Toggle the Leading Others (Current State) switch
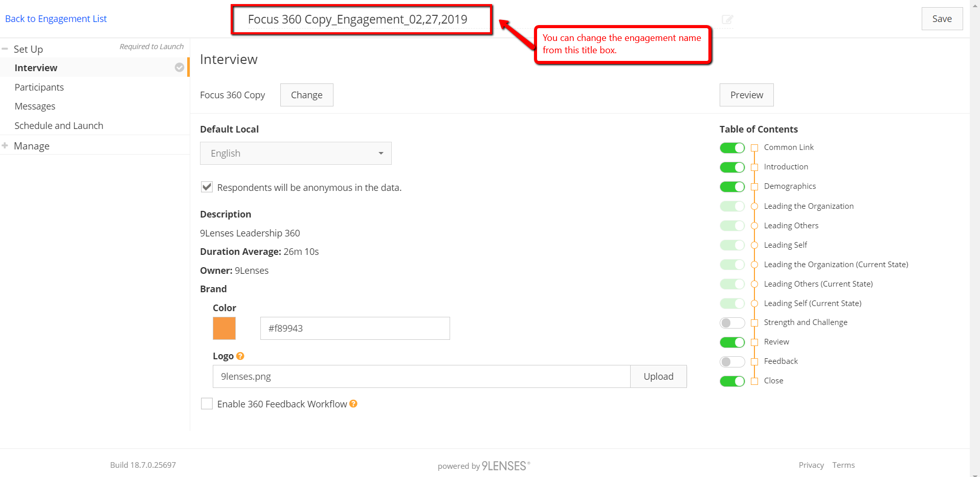980x477 pixels. (732, 284)
